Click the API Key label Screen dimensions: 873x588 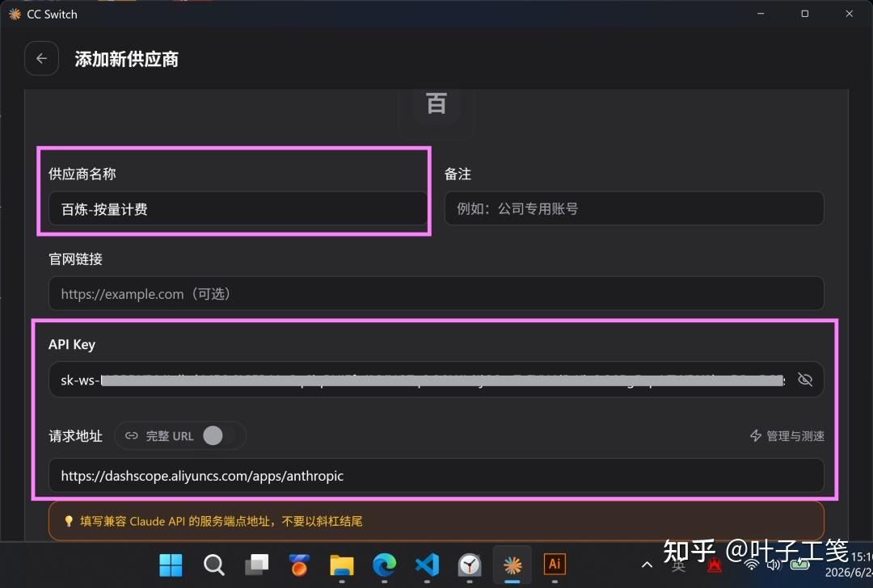(x=72, y=344)
